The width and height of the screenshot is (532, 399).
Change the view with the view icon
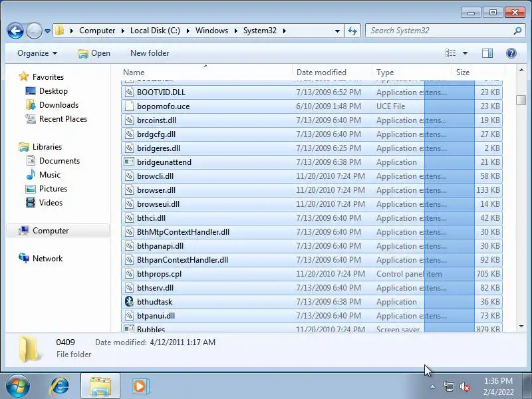click(451, 53)
